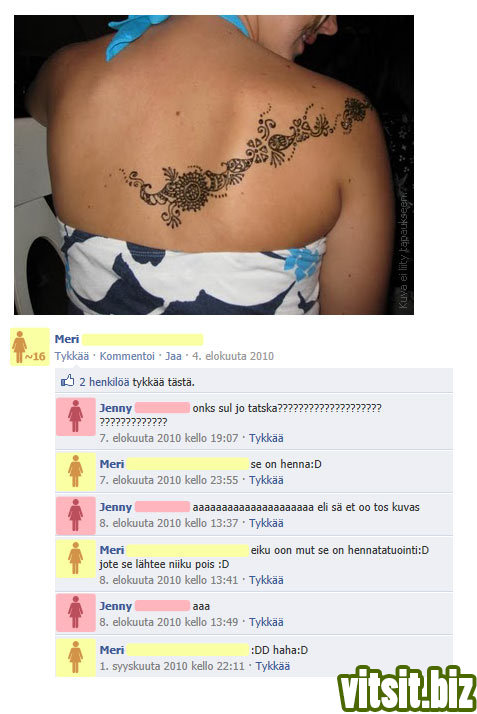Click Kommentoi to comment on photo

pyautogui.click(x=127, y=356)
